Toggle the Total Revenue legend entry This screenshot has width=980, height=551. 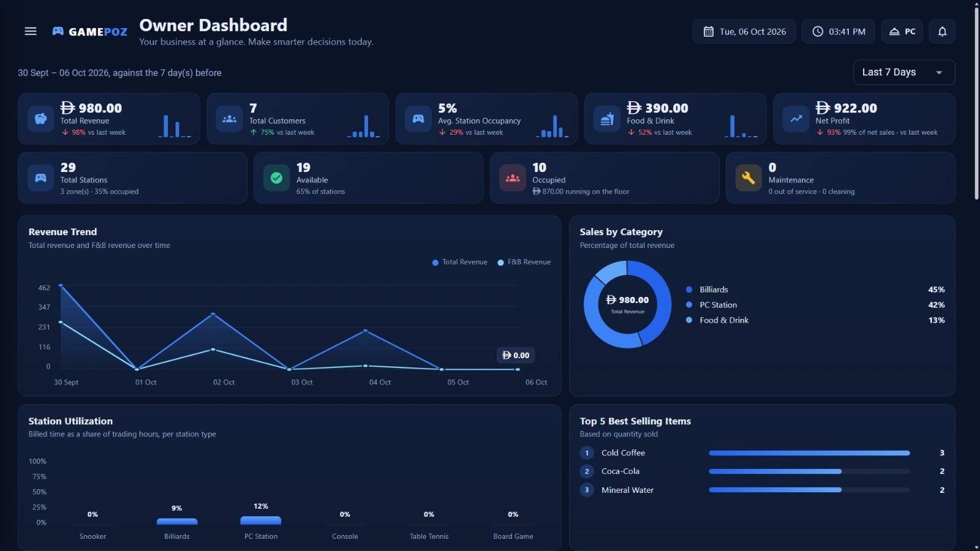click(x=460, y=262)
